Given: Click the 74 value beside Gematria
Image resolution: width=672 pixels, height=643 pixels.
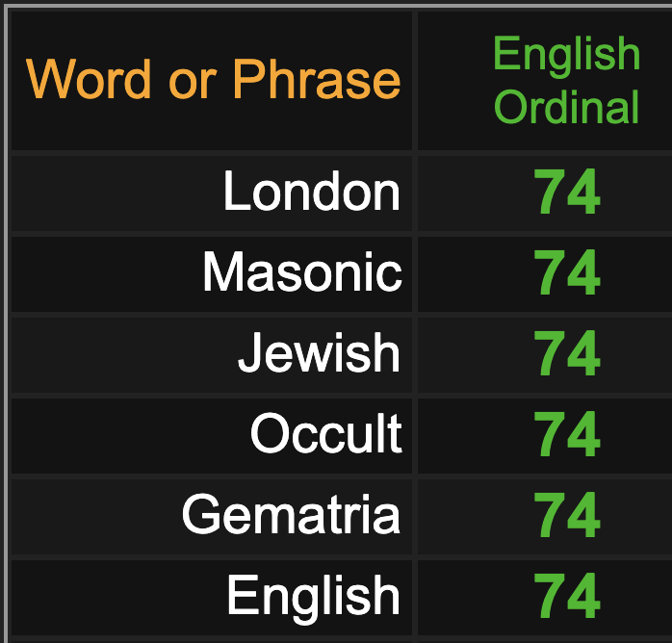Looking at the screenshot, I should [566, 514].
